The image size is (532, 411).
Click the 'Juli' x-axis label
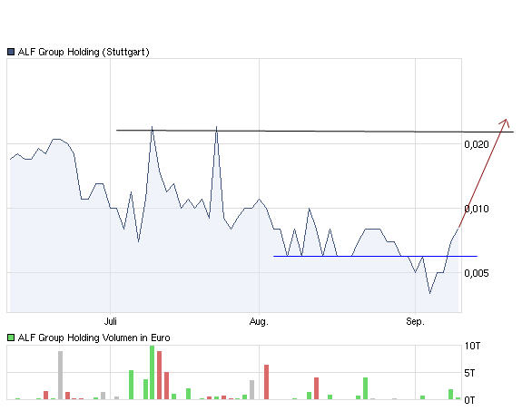(x=110, y=321)
